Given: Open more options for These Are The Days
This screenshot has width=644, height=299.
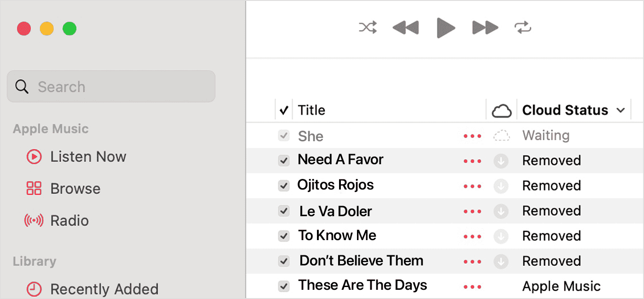Looking at the screenshot, I should click(472, 286).
